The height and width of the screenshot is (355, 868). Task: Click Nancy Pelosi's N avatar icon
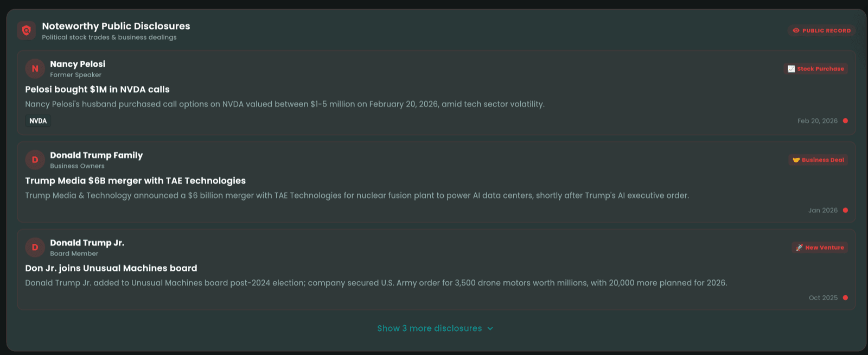(35, 69)
